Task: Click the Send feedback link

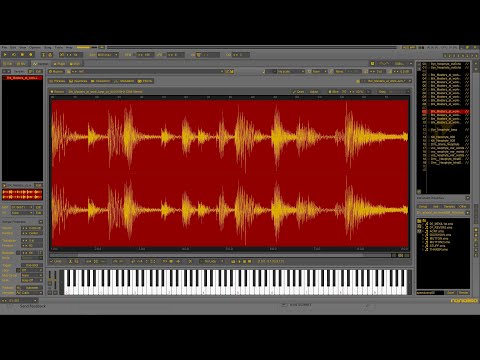Action: click(x=33, y=306)
